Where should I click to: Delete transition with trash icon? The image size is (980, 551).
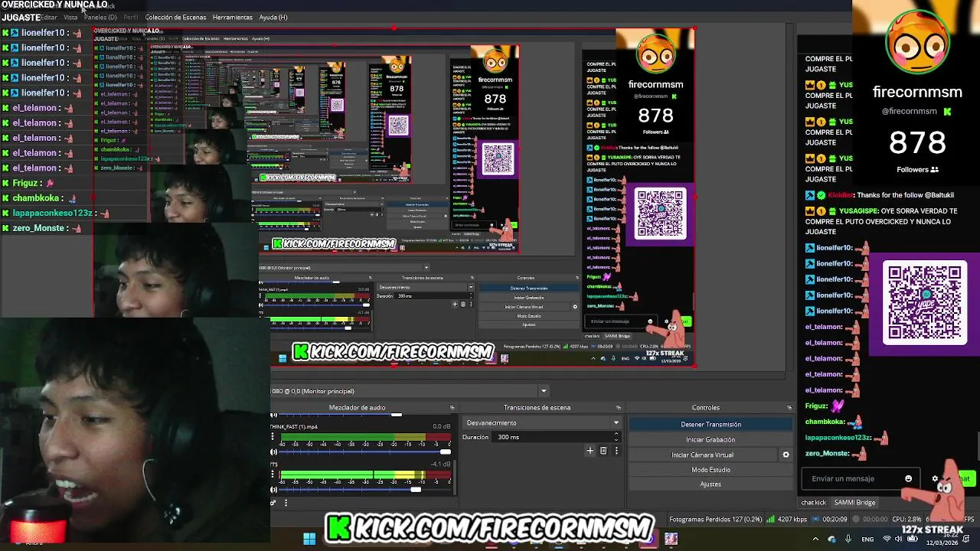click(603, 451)
